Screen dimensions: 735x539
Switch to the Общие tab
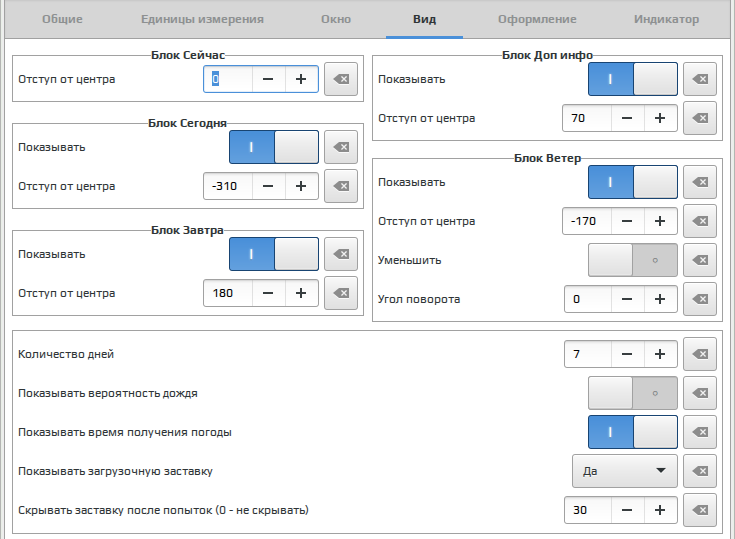[62, 19]
